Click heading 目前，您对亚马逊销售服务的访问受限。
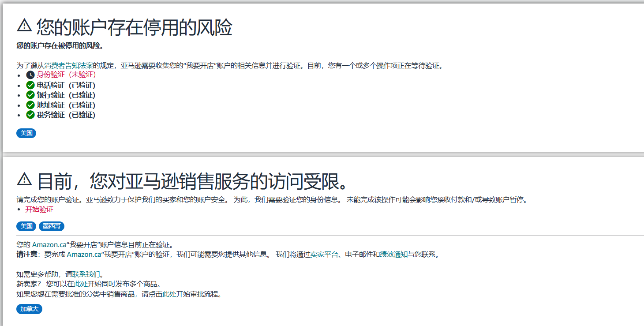The image size is (644, 326). coord(194,181)
